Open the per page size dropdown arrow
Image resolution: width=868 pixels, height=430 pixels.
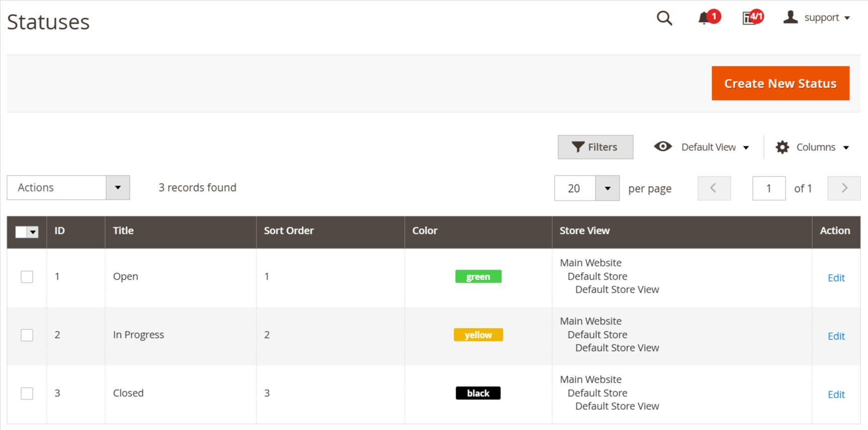coord(607,189)
